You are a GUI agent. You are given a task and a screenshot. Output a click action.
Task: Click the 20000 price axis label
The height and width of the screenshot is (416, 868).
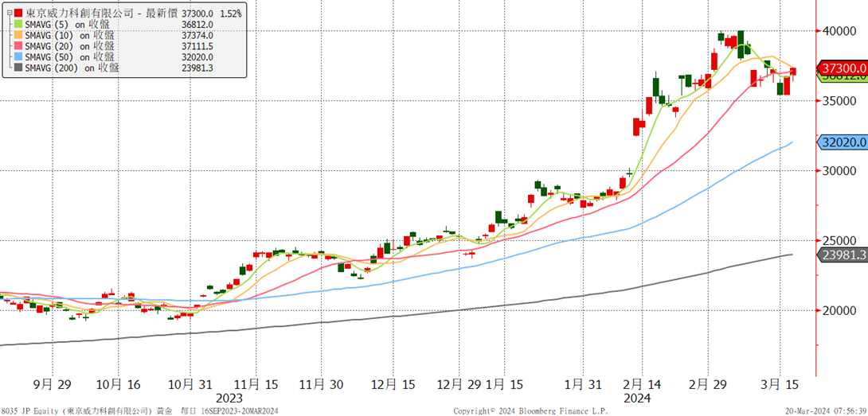click(x=841, y=310)
